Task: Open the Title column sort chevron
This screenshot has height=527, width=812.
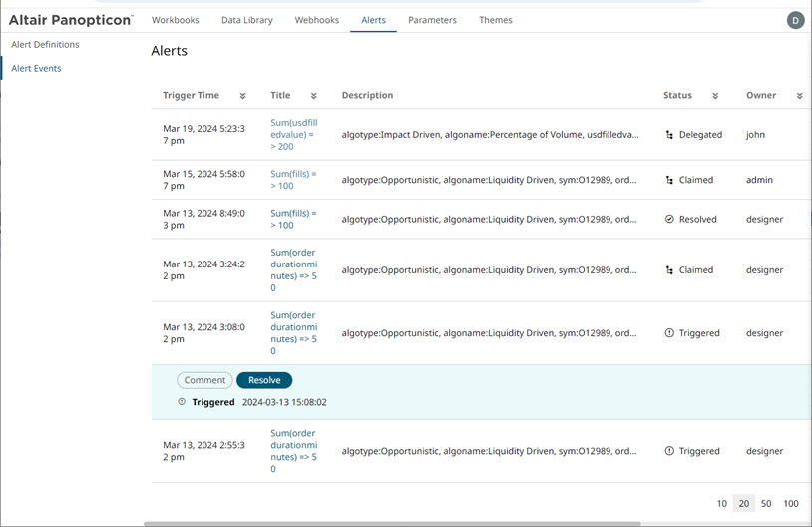Action: coord(313,96)
